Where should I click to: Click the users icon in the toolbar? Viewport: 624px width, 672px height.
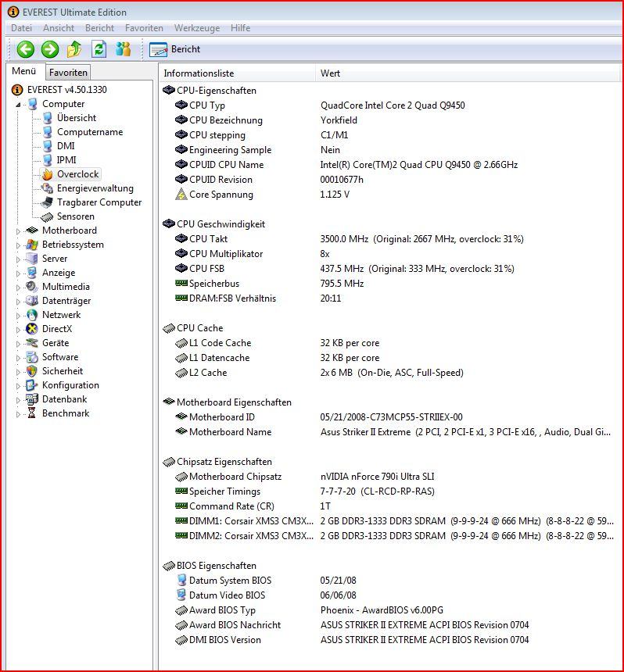[x=123, y=49]
